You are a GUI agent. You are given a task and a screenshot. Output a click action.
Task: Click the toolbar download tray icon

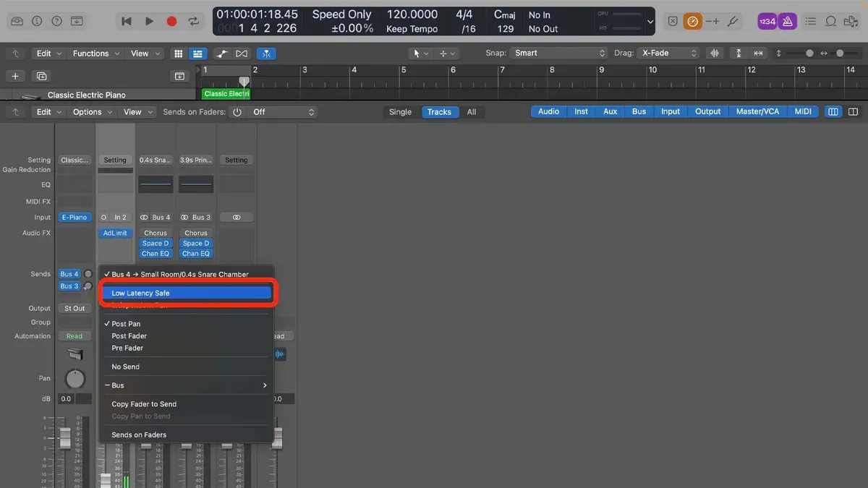[77, 22]
